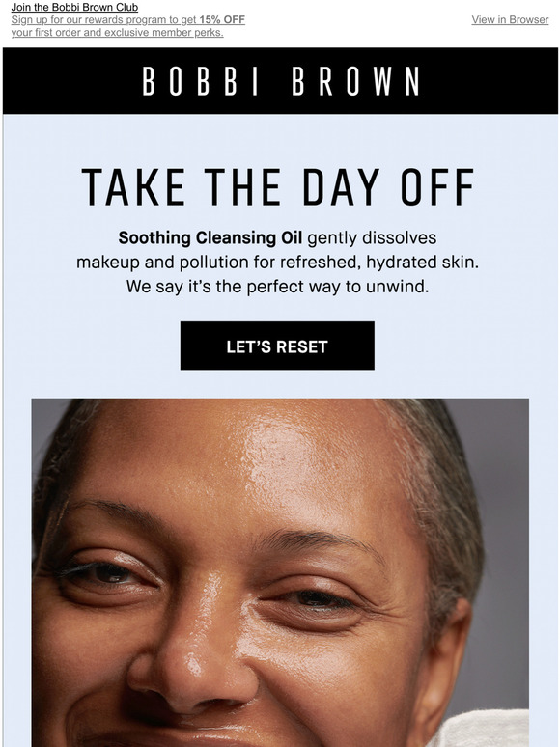560x747 pixels.
Task: Open the model's face photo
Action: (x=280, y=572)
